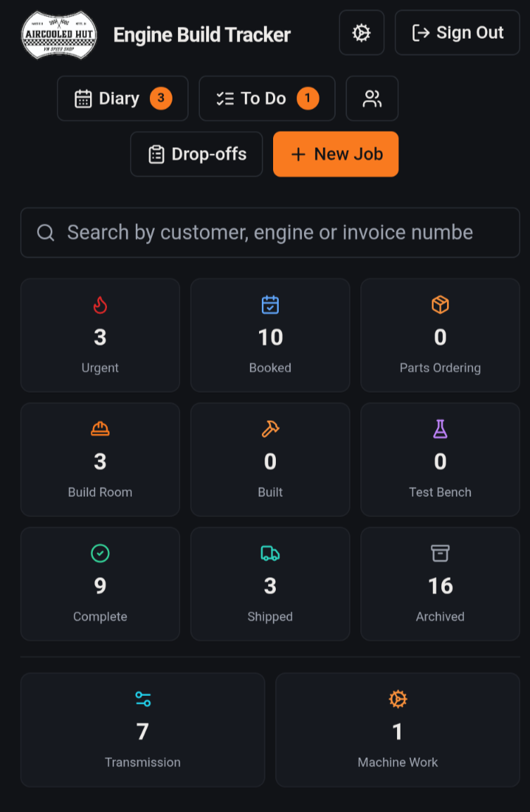This screenshot has width=530, height=812.
Task: Open the customers people icon button
Action: tap(372, 99)
